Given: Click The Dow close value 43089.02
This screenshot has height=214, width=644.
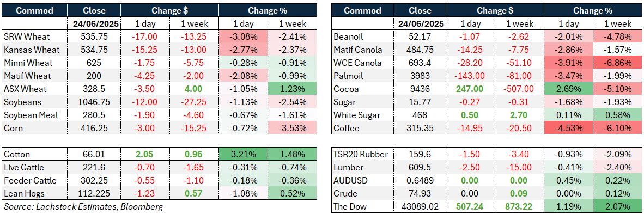Looking at the screenshot, I should tap(421, 206).
